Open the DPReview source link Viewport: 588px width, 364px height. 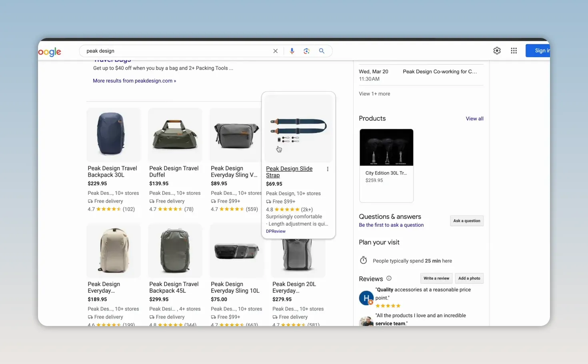coord(276,231)
